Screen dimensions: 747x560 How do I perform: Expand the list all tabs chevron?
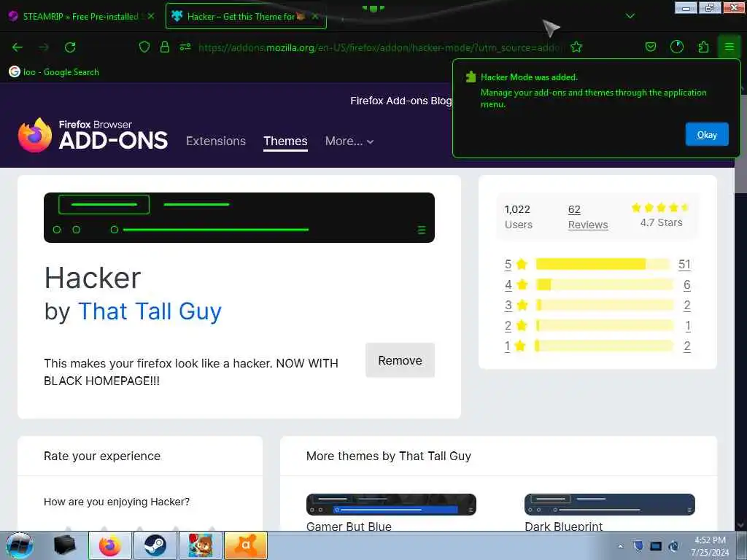(630, 16)
